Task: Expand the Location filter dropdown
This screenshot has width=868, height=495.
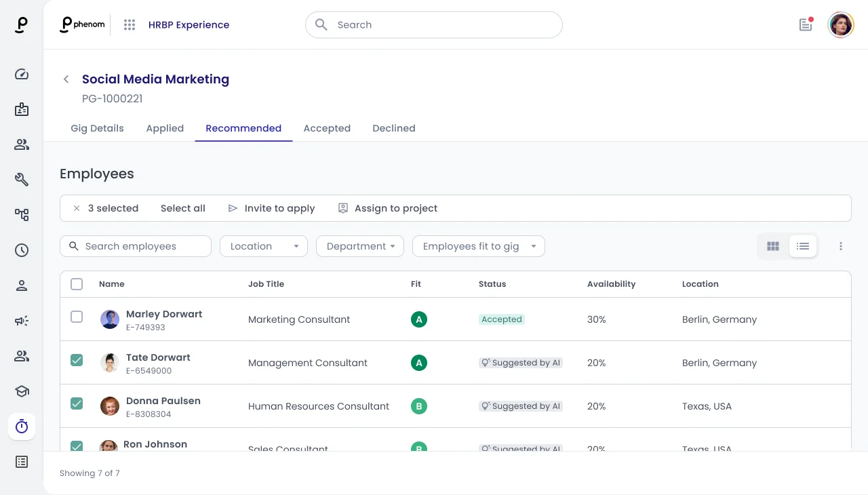Action: (x=264, y=246)
